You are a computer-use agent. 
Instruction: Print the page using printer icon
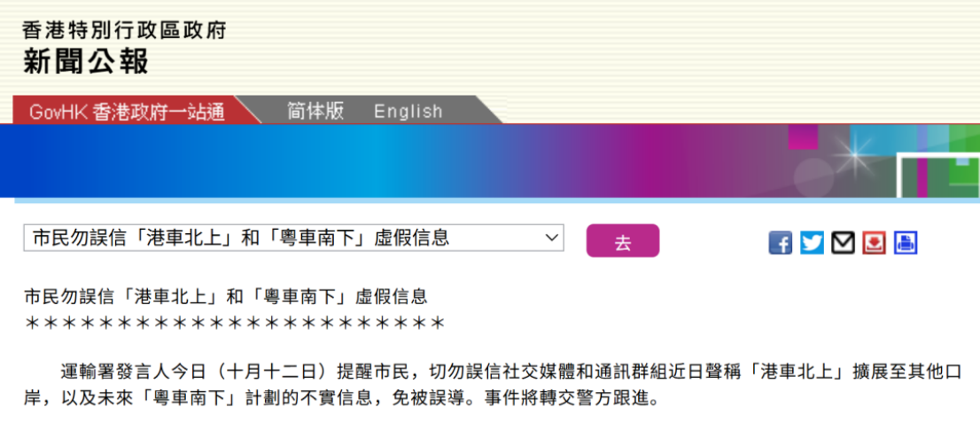906,243
